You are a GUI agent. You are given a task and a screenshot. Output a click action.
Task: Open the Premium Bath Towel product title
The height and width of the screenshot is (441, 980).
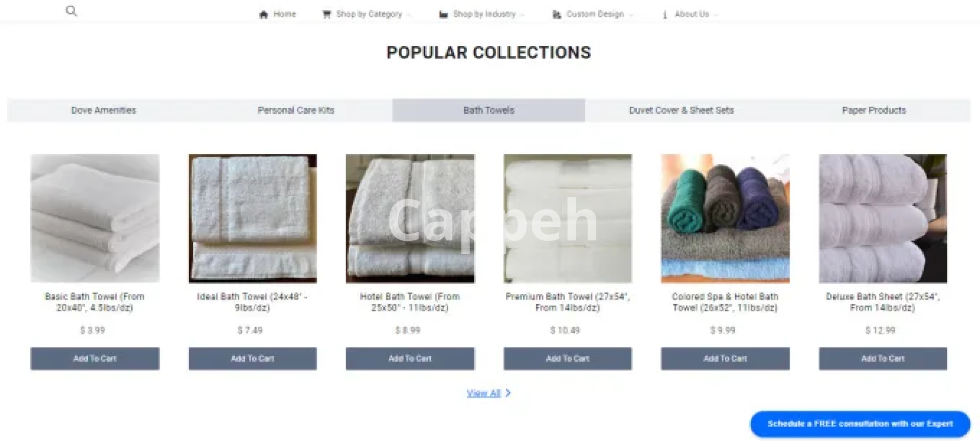tap(568, 302)
